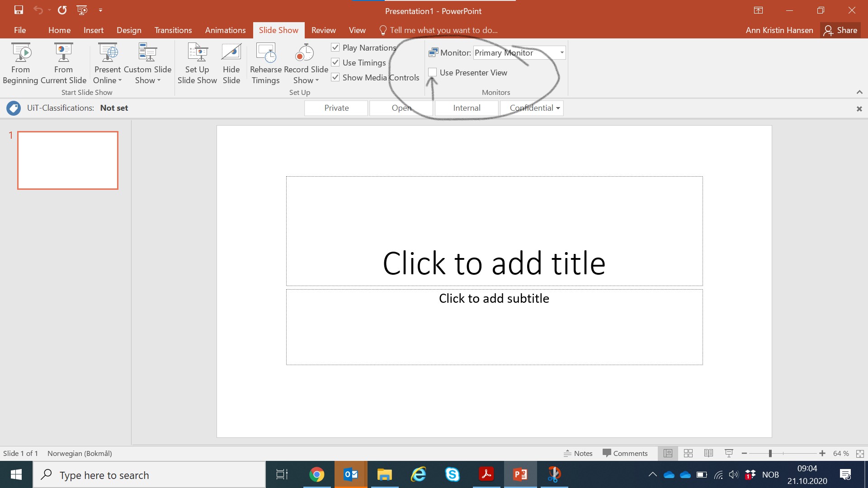
Task: Enable Use Presenter View checkbox
Action: (x=433, y=72)
